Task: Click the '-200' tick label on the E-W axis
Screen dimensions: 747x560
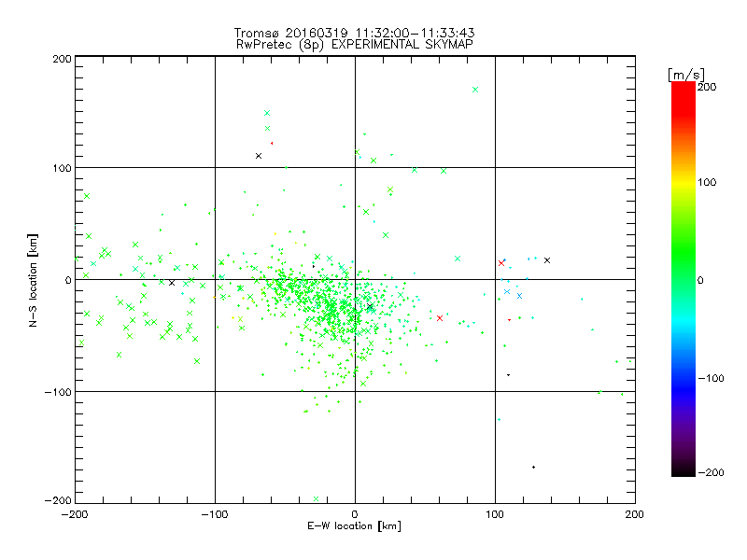Action: pyautogui.click(x=75, y=514)
